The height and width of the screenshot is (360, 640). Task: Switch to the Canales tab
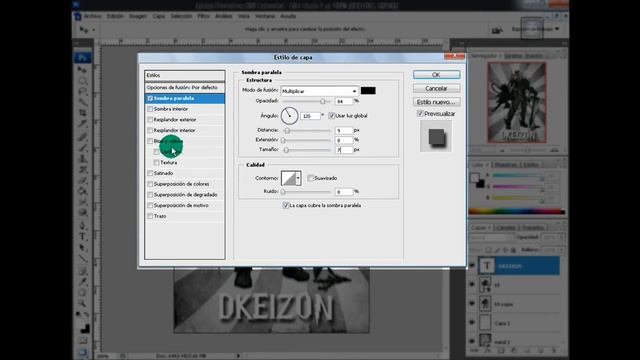point(505,228)
